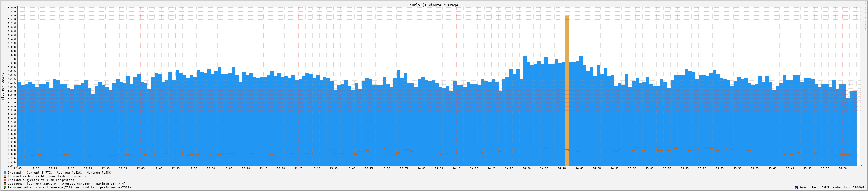Viewport: 868px width, 191px height.
Task: Click the 13:00 time axis label
Action: 211,168
